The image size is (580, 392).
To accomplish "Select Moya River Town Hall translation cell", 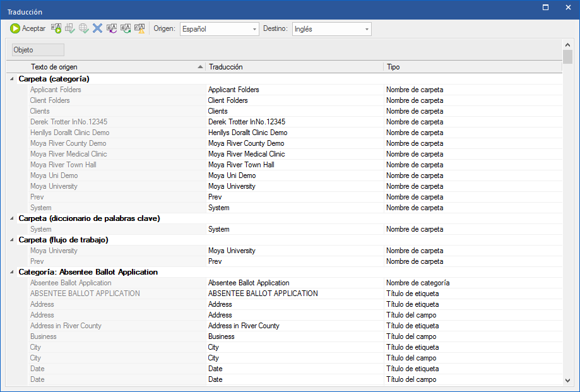I will [x=295, y=165].
